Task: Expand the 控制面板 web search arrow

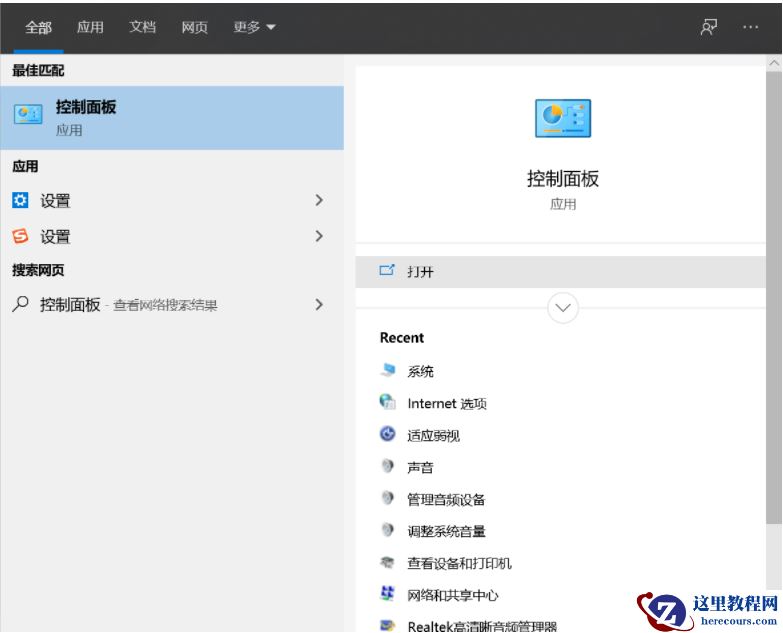Action: point(319,304)
